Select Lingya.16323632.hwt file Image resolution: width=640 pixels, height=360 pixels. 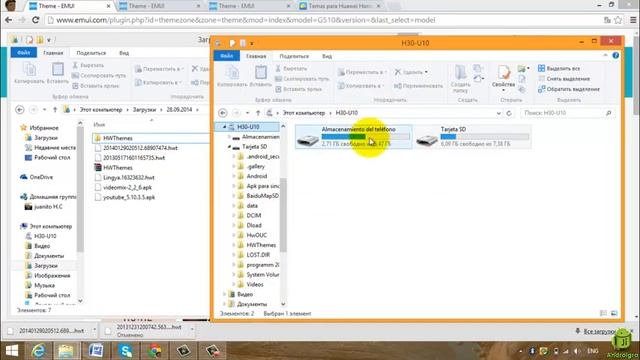point(128,178)
